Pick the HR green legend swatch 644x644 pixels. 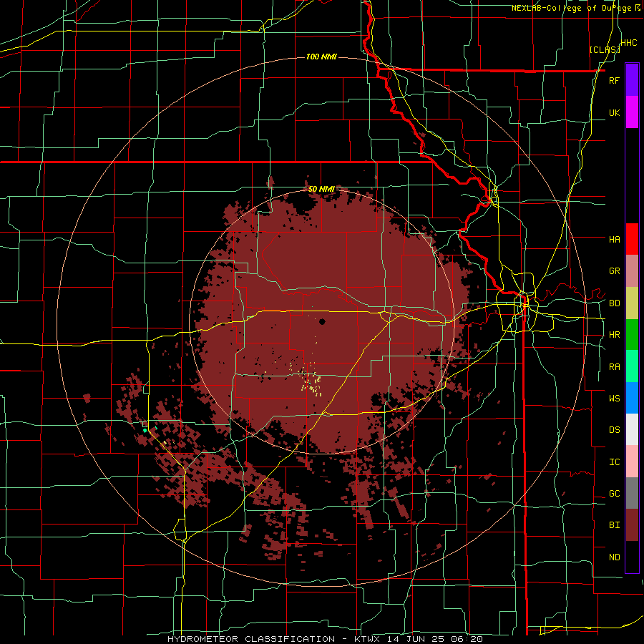tap(632, 335)
